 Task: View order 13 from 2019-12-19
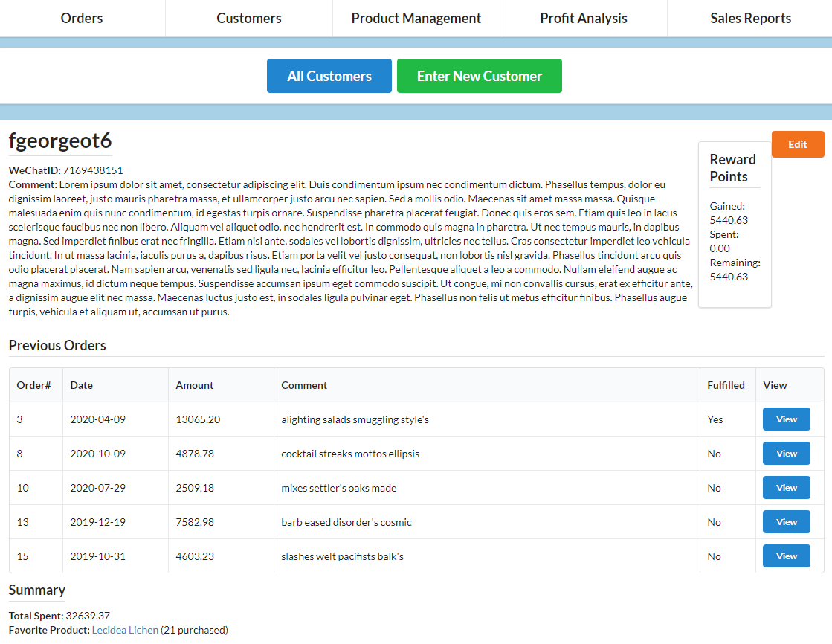coord(786,521)
